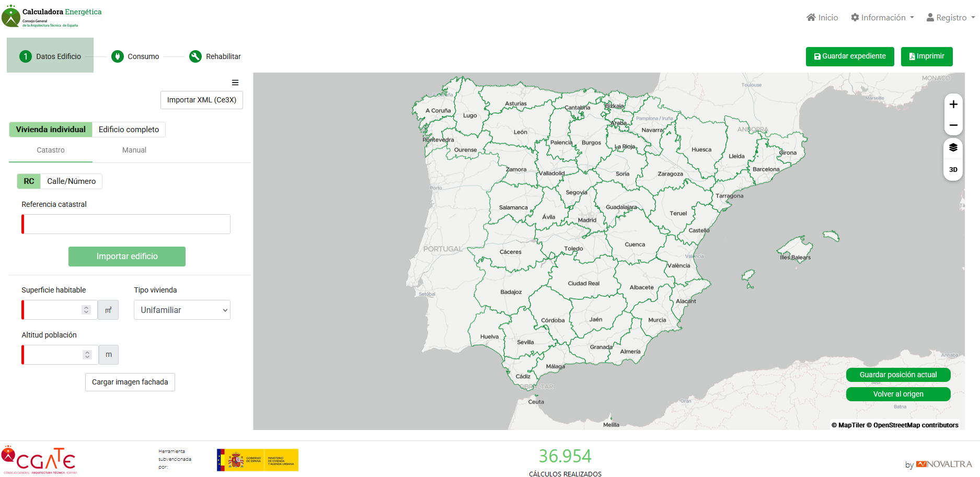Viewport: 980px width, 477px height.
Task: Click the Asturias map label
Action: [516, 103]
